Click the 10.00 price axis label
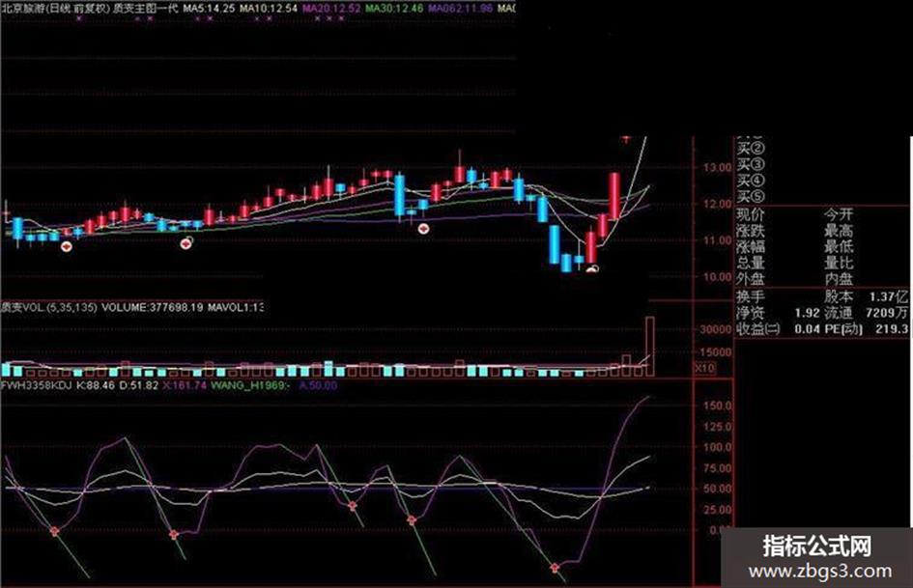Viewport: 913px width, 588px height. click(x=717, y=276)
